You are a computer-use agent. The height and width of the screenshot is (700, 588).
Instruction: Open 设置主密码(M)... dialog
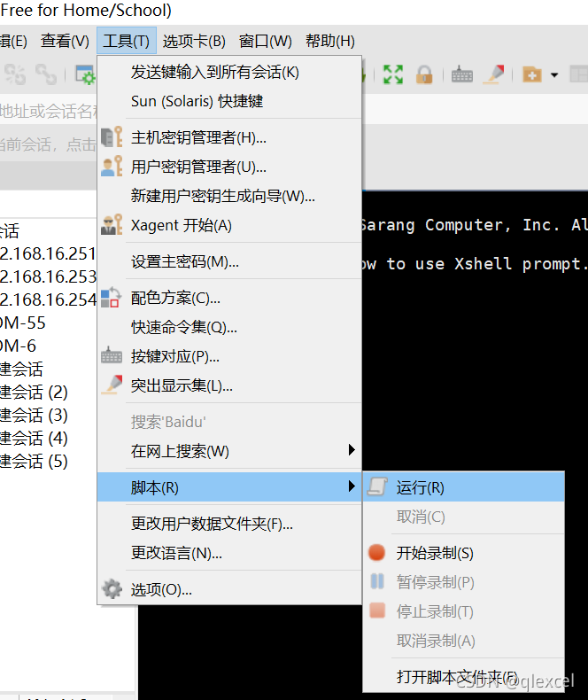click(229, 261)
